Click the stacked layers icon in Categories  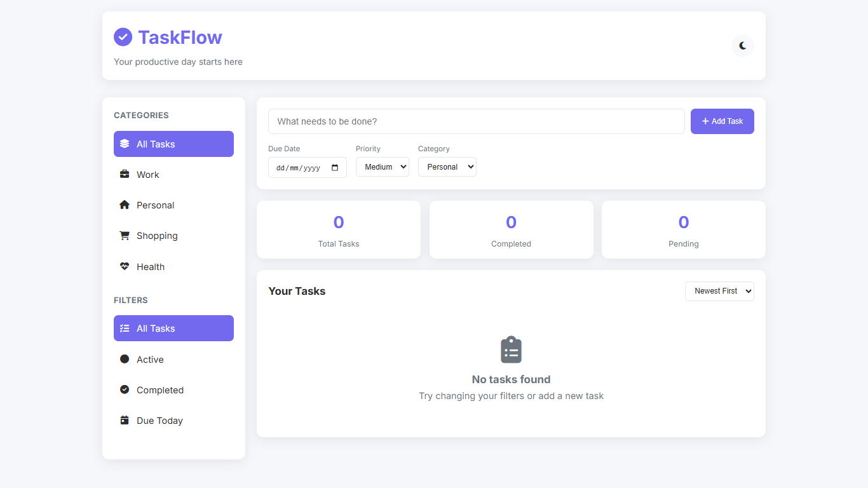(x=125, y=144)
